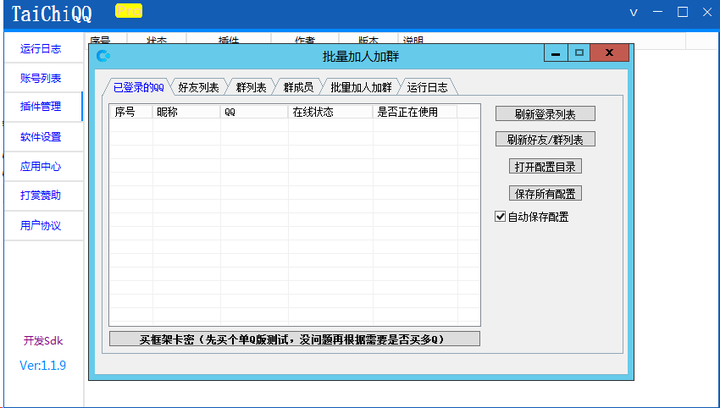This screenshot has height=408, width=720.
Task: Open 软件设置 in the sidebar
Action: pyautogui.click(x=43, y=137)
